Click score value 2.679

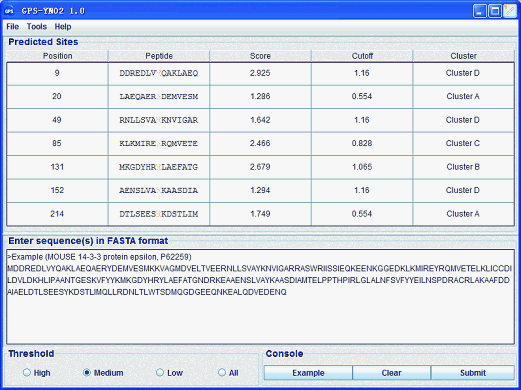(260, 167)
